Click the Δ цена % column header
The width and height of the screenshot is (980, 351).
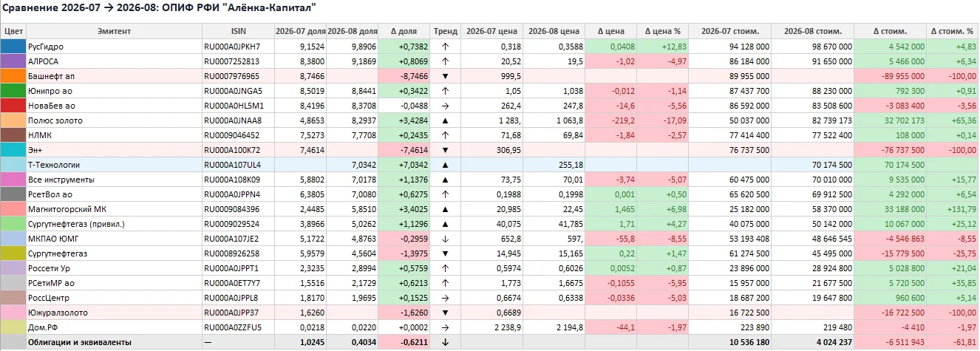663,31
